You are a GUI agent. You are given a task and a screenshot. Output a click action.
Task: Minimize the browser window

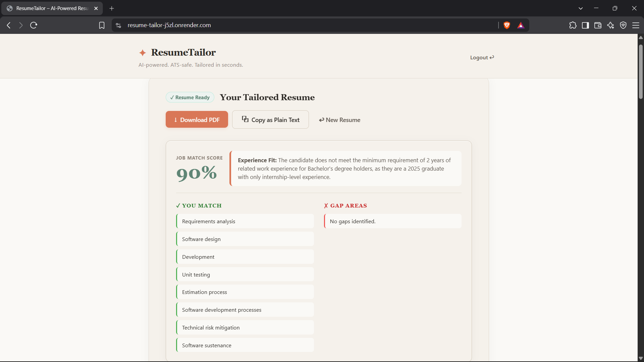click(x=596, y=8)
